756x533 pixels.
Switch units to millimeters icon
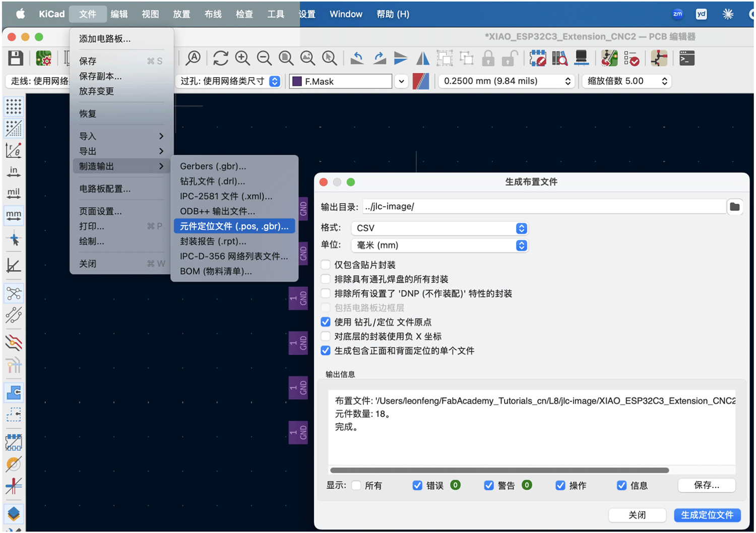(x=14, y=215)
